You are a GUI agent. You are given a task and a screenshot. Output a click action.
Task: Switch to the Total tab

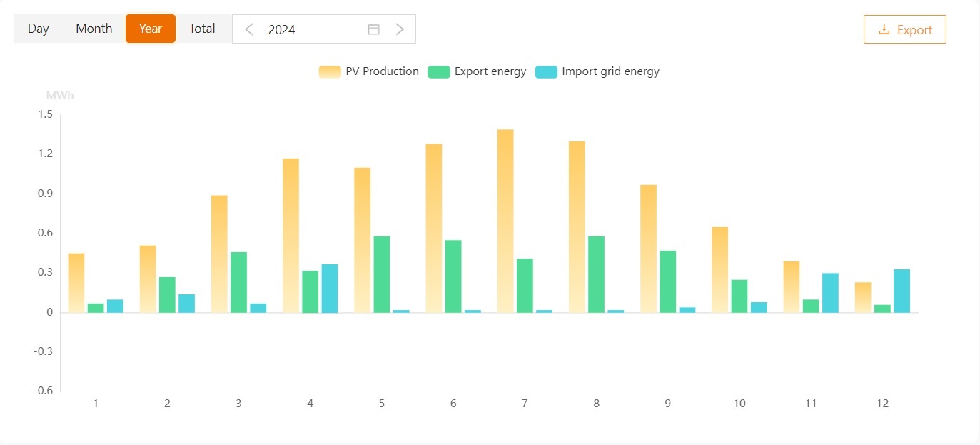pos(202,29)
